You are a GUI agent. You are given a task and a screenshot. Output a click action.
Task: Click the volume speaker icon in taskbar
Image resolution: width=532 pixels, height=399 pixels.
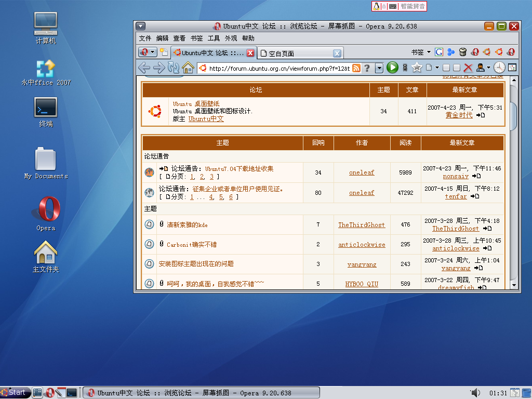click(475, 393)
